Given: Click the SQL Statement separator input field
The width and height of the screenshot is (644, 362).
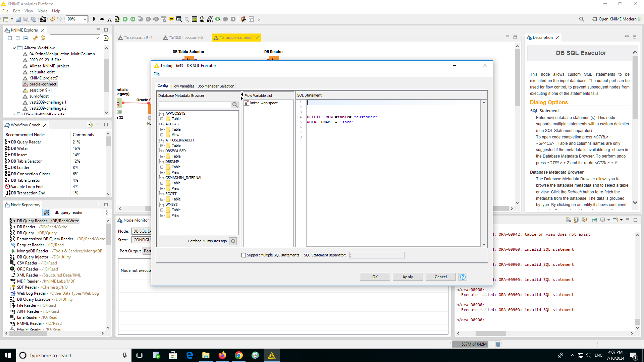Looking at the screenshot, I should (x=377, y=255).
